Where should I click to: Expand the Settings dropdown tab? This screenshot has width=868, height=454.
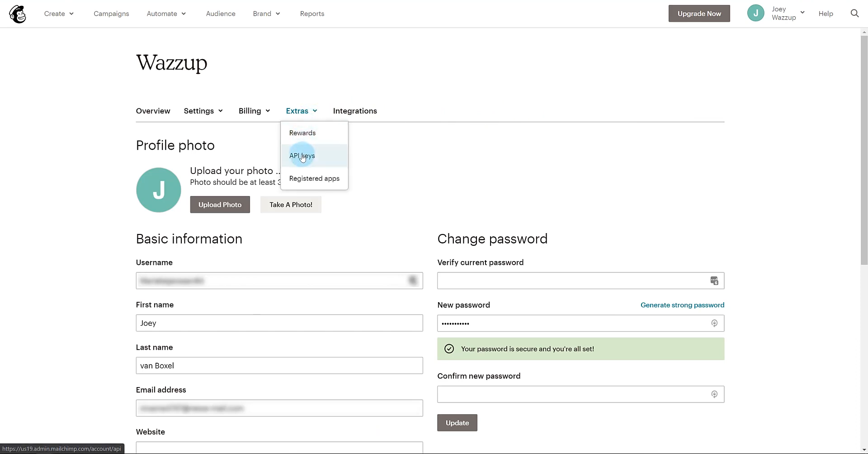203,111
